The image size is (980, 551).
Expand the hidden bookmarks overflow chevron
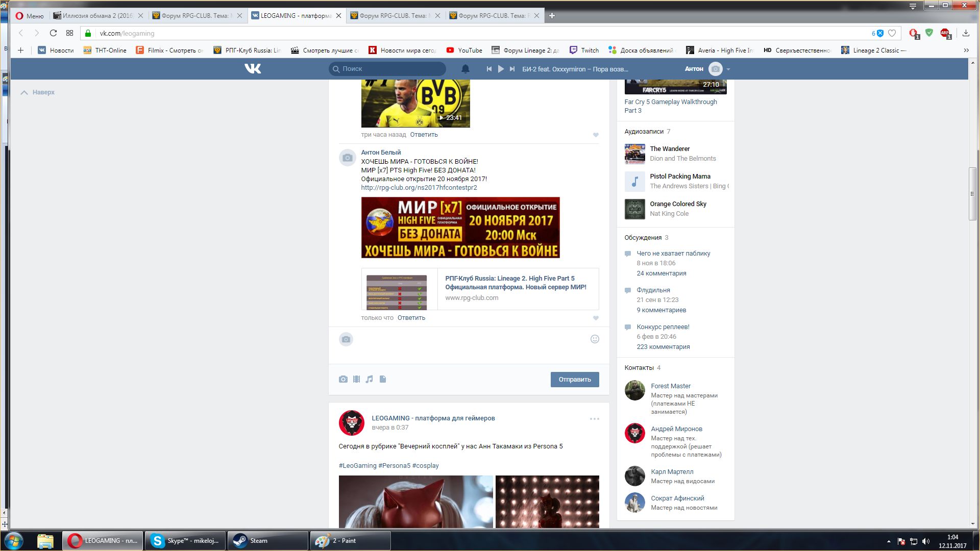pyautogui.click(x=966, y=50)
